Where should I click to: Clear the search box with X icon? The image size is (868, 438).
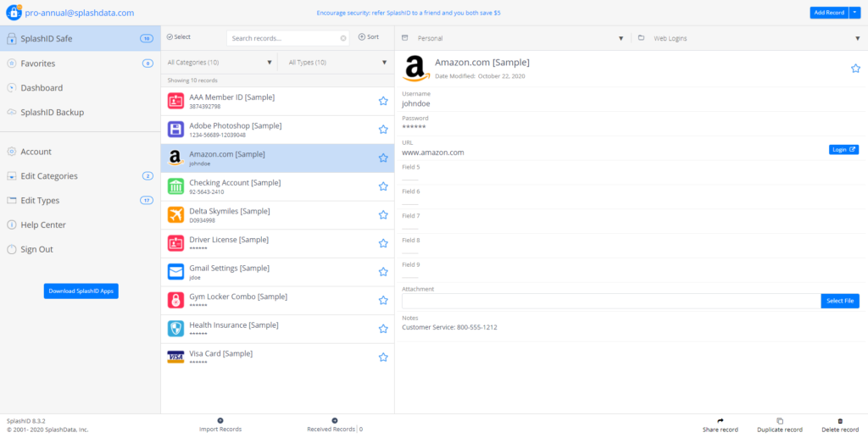coord(343,38)
